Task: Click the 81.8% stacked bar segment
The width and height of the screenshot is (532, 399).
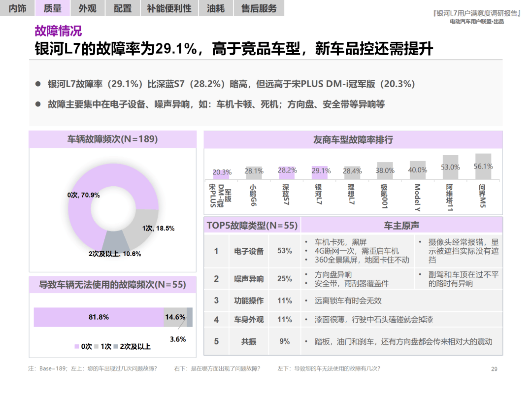Action: [99, 317]
